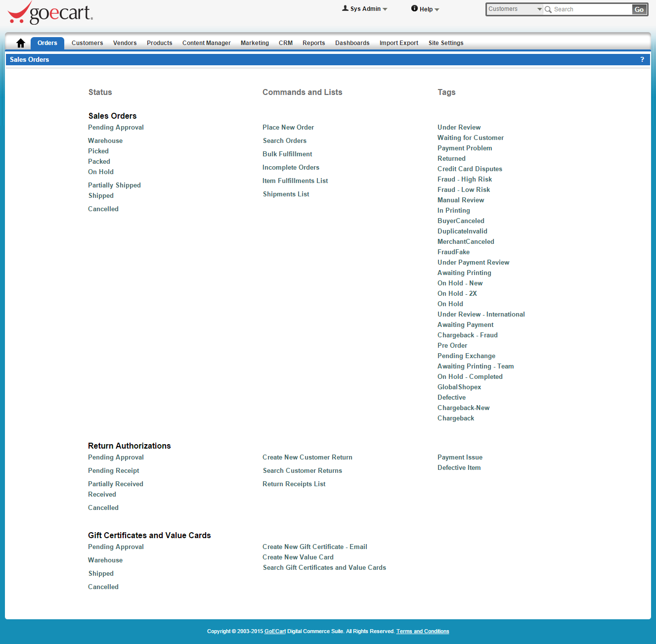Screen dimensions: 656x644
Task: Open the Site Settings tab
Action: point(445,43)
